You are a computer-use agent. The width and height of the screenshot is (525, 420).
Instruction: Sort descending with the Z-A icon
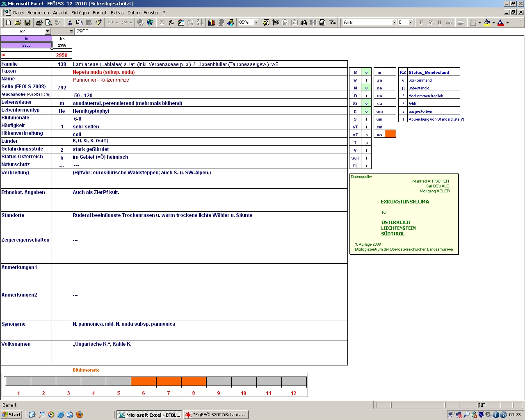(199, 23)
